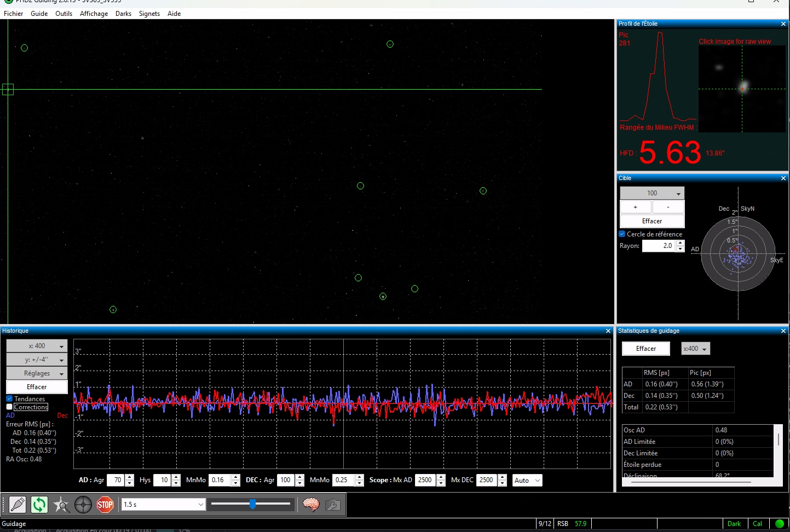Close the Cible panel
Viewport: 790px width, 532px height.
coord(783,178)
